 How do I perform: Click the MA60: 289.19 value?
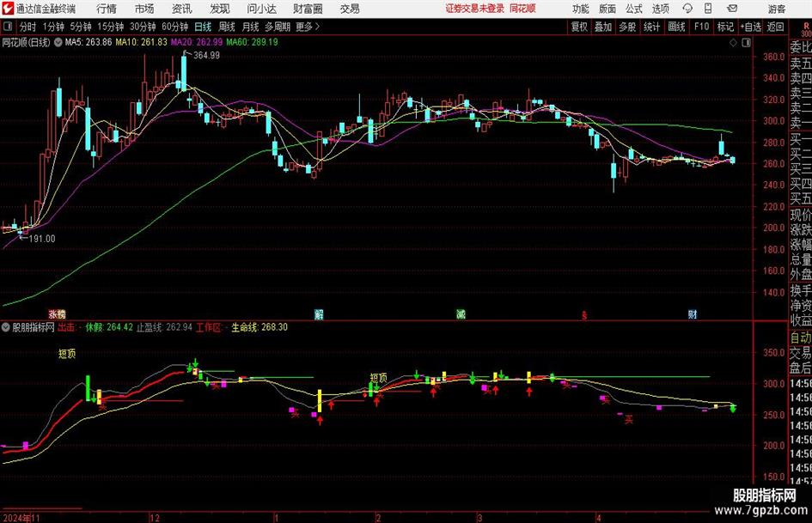[x=253, y=42]
